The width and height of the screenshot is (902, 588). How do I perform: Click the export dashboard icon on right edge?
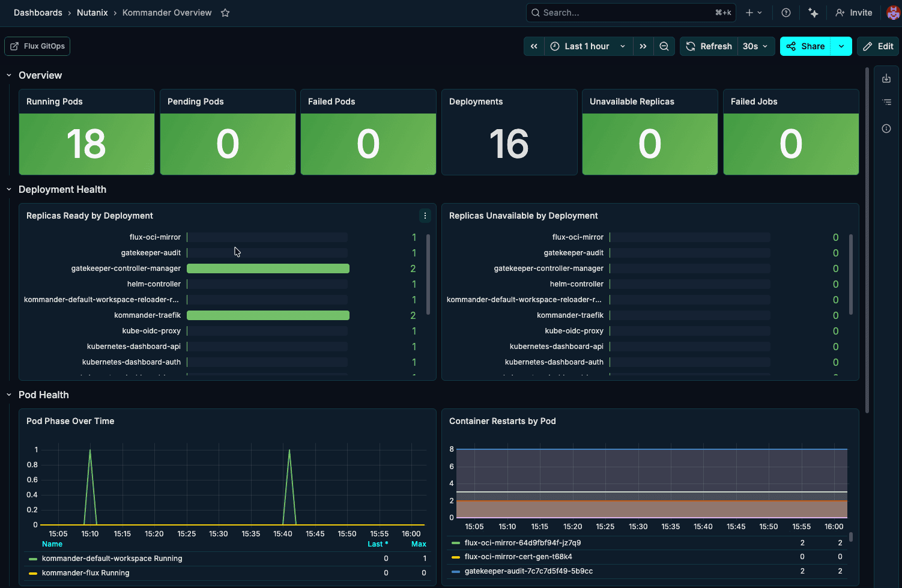coord(887,78)
